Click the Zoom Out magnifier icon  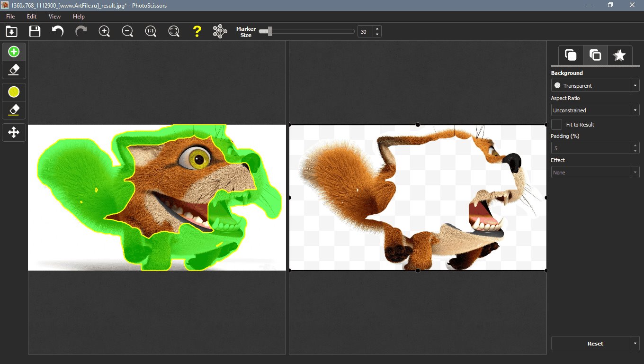coord(127,32)
